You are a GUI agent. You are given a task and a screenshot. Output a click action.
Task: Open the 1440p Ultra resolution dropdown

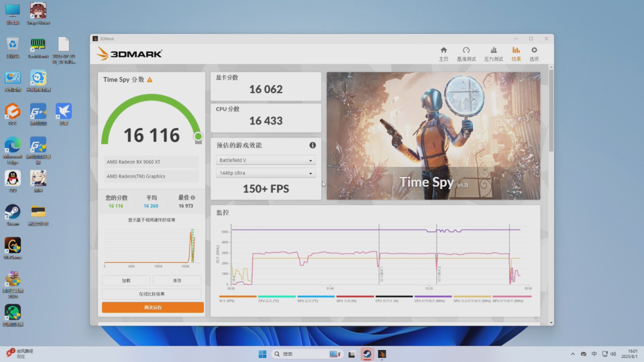266,173
